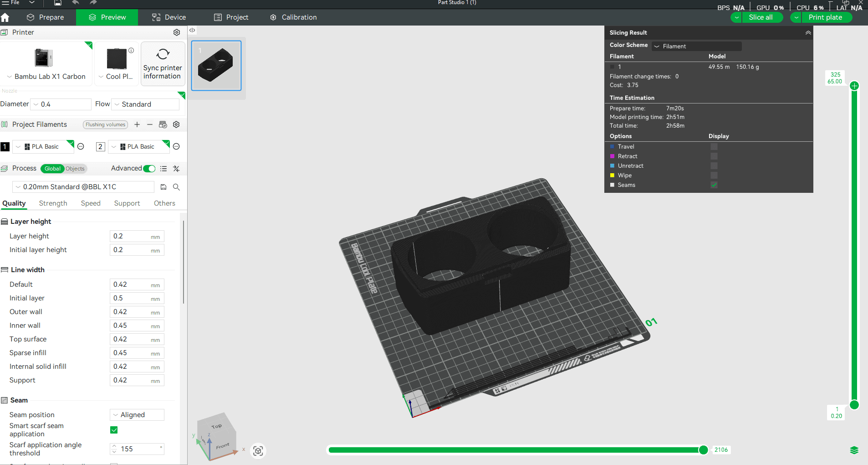The width and height of the screenshot is (868, 465).
Task: Click the horizontal move slider handle
Action: tap(704, 450)
